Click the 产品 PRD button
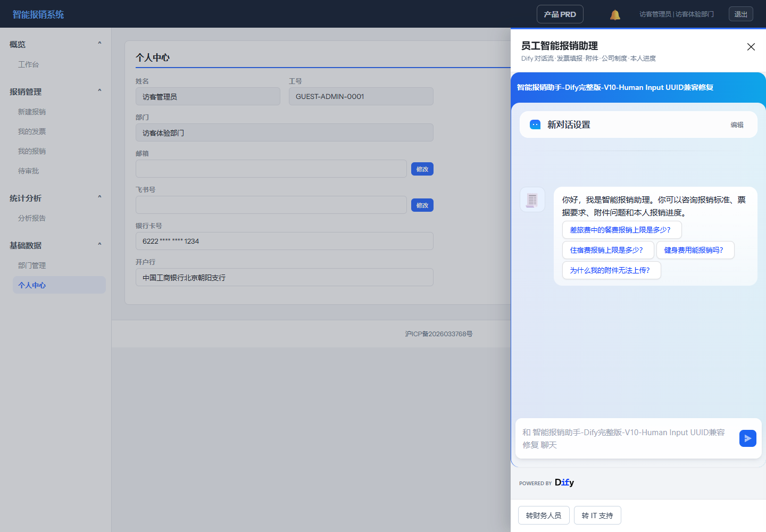 click(x=560, y=14)
